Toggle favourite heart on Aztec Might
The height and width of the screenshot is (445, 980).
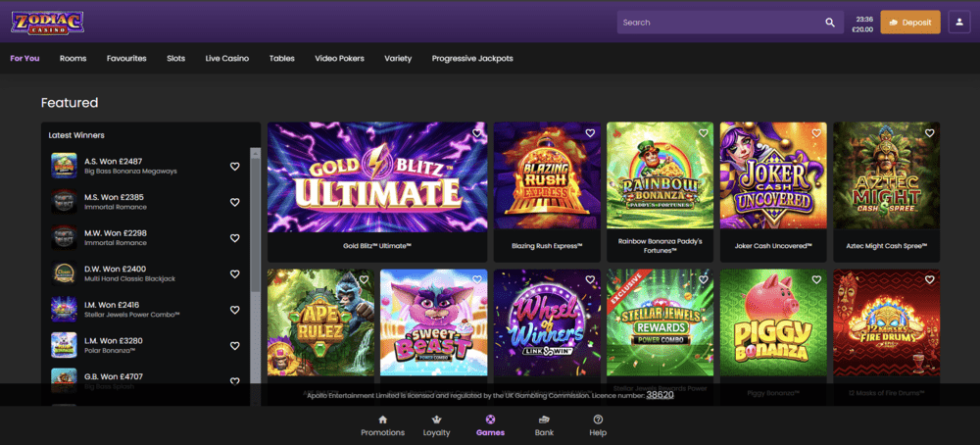(x=929, y=133)
